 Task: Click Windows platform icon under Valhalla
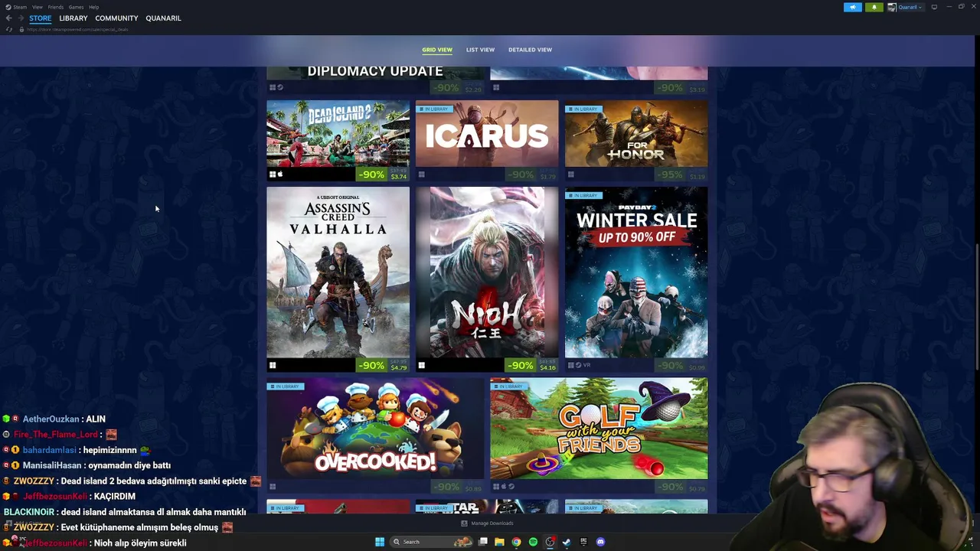pyautogui.click(x=273, y=366)
